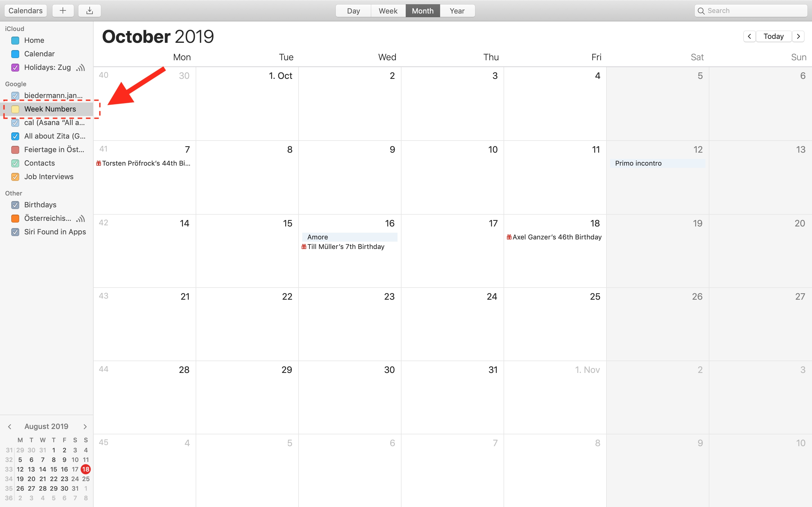Select Week Numbers calendar in sidebar
Viewport: 812px width, 507px height.
point(50,109)
